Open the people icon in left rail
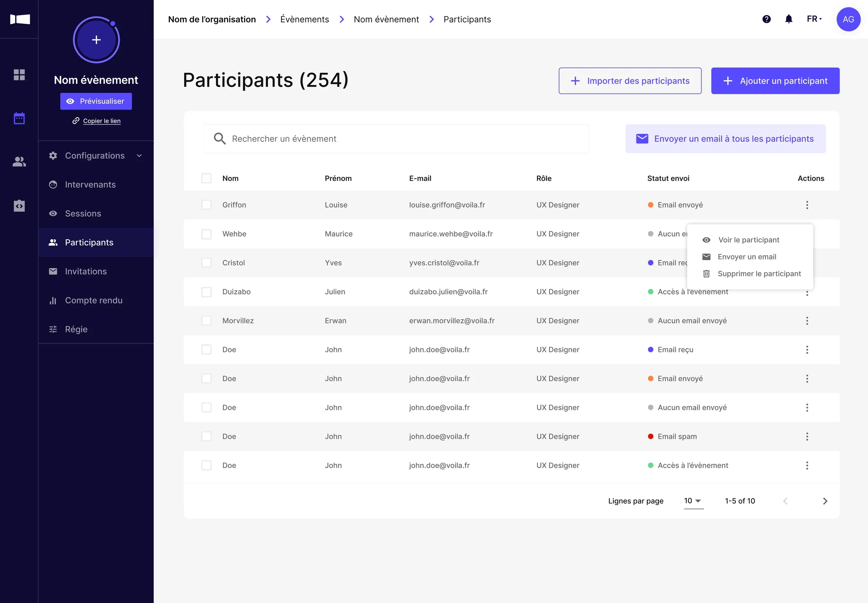The width and height of the screenshot is (868, 603). 19,162
